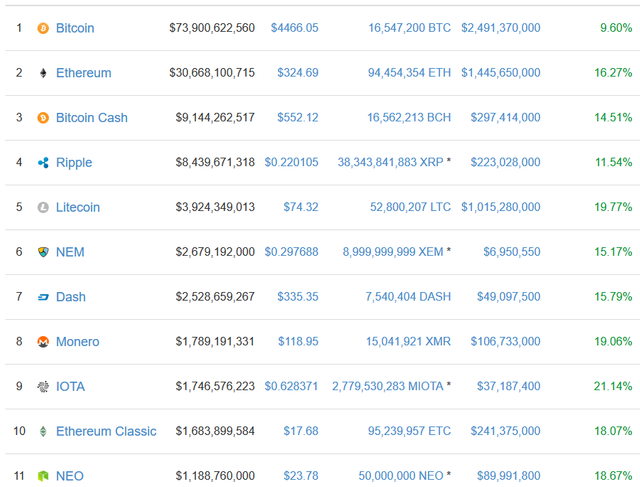Click Litecoin price $74.32

pyautogui.click(x=301, y=207)
